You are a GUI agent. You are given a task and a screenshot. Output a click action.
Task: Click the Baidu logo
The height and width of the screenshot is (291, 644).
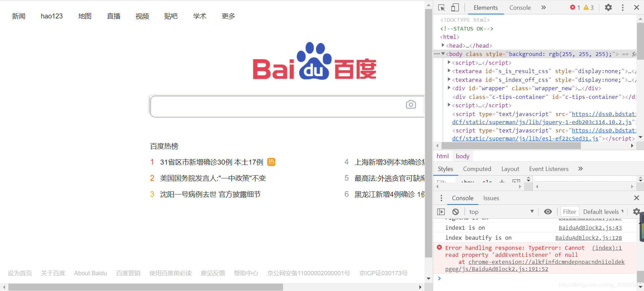pos(315,61)
